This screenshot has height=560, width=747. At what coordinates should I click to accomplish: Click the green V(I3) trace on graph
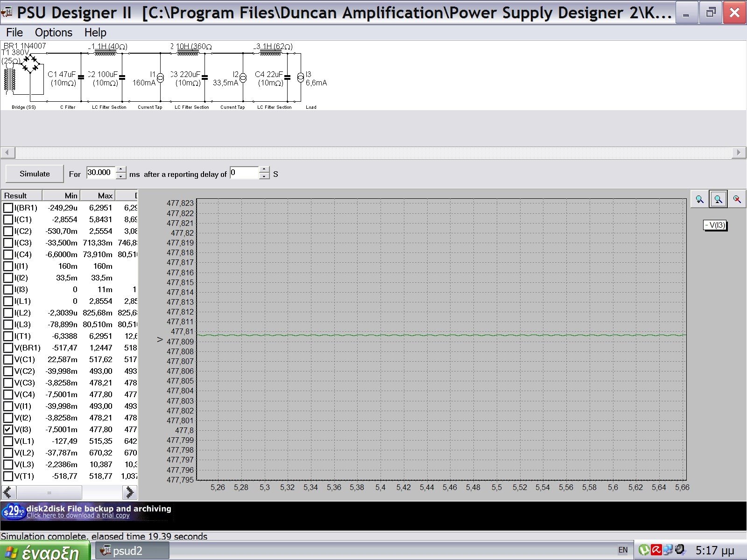441,335
